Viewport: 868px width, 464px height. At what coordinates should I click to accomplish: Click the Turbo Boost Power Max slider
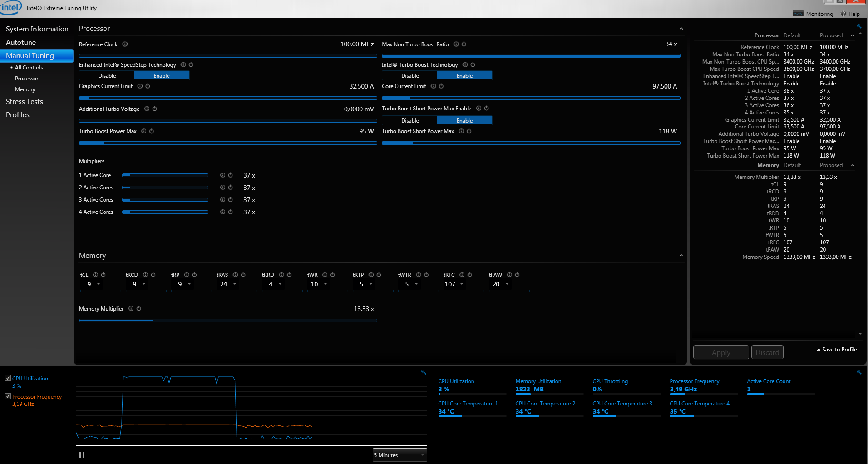[228, 143]
